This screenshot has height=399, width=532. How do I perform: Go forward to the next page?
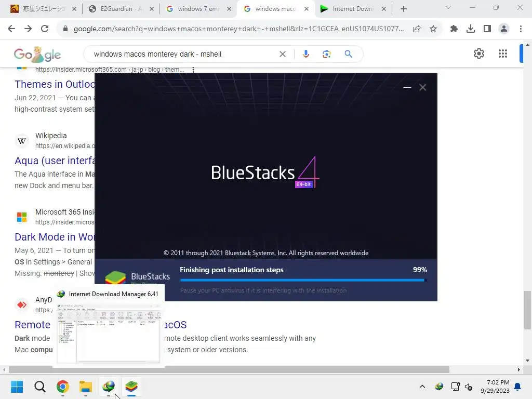(28, 29)
